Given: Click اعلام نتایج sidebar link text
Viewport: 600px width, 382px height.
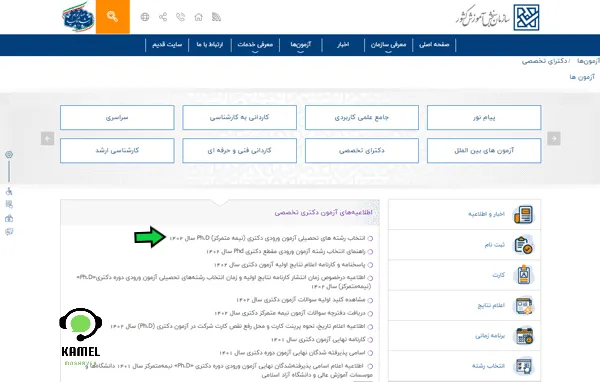Looking at the screenshot, I should click(x=491, y=305).
